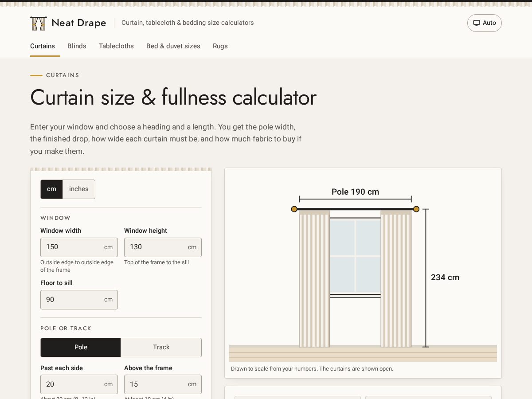Focus the Above the frame field
The height and width of the screenshot is (399, 532).
(x=163, y=384)
